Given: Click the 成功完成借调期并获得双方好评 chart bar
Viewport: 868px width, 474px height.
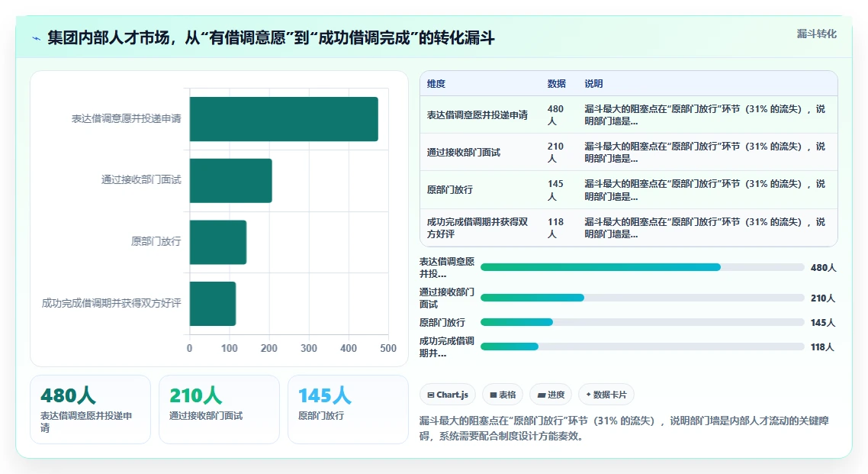Looking at the screenshot, I should [x=213, y=304].
